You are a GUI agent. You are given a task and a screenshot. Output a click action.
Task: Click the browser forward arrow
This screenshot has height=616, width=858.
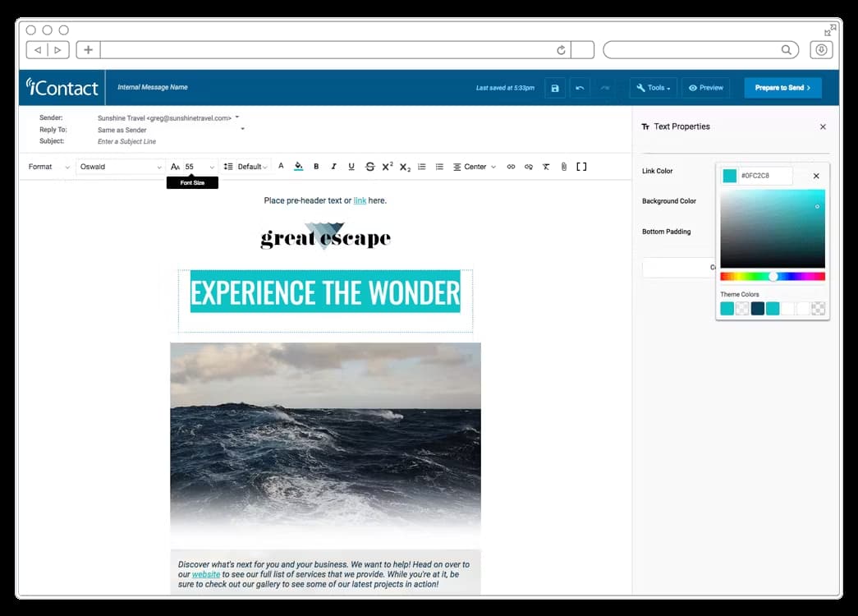[58, 50]
